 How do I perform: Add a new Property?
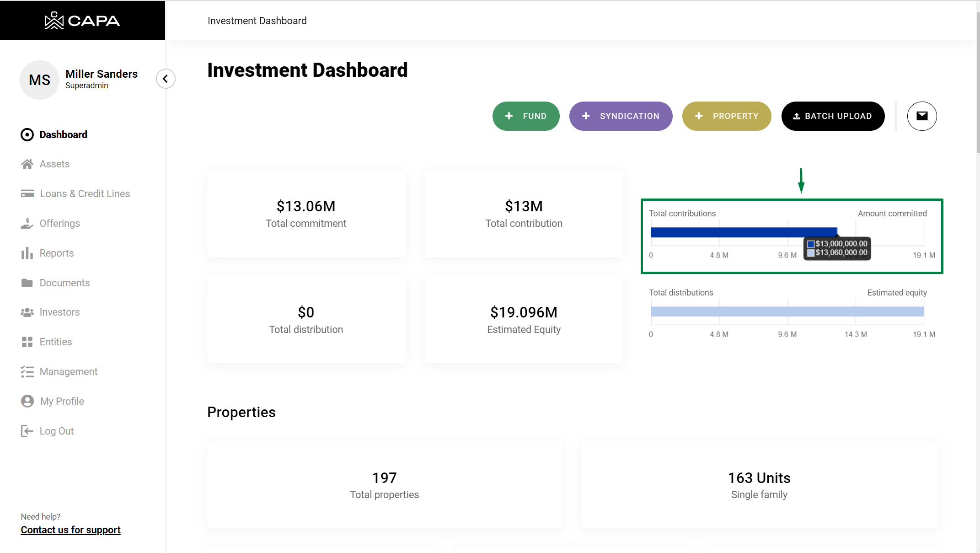pyautogui.click(x=726, y=116)
